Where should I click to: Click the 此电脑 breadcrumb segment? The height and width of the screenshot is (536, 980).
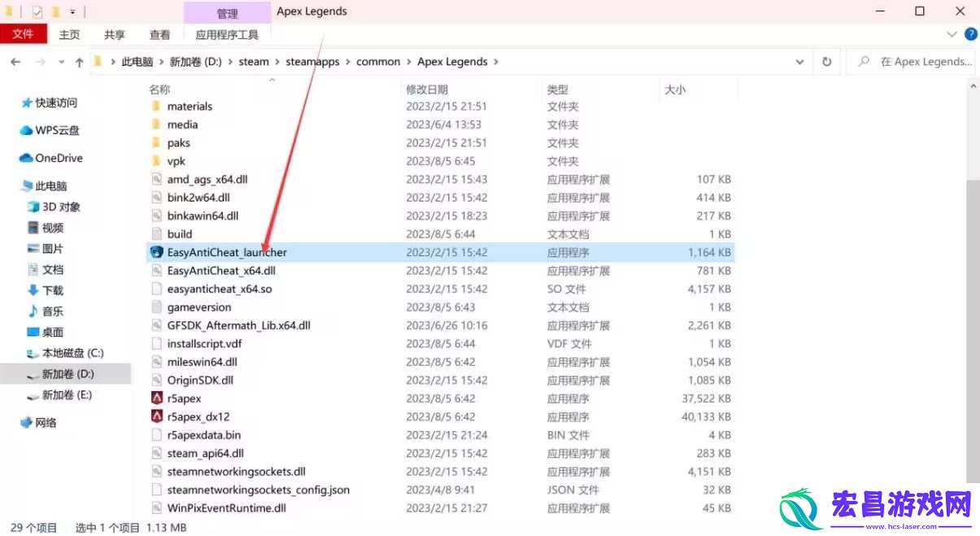(137, 62)
